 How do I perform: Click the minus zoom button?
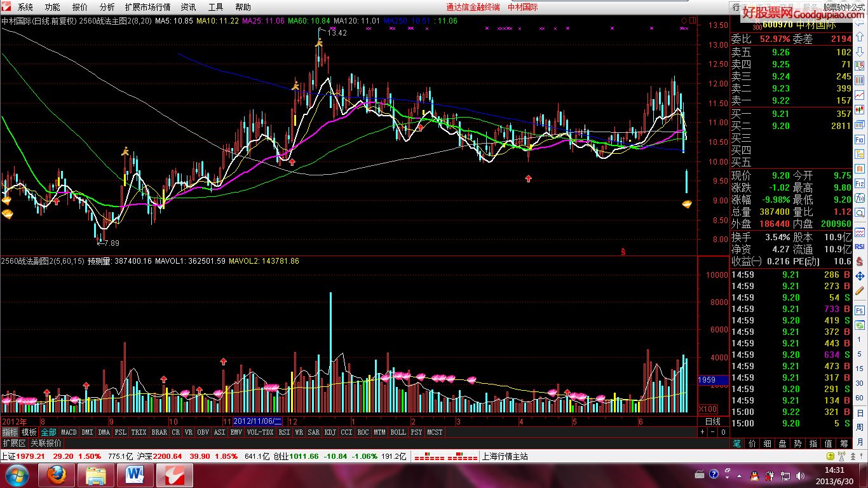point(712,432)
